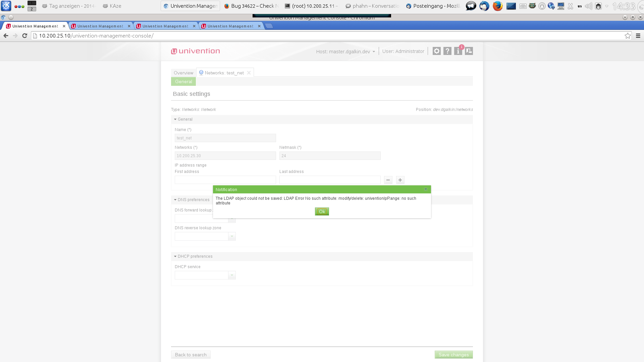The width and height of the screenshot is (644, 362).
Task: Click the logout icon in header
Action: 469,51
